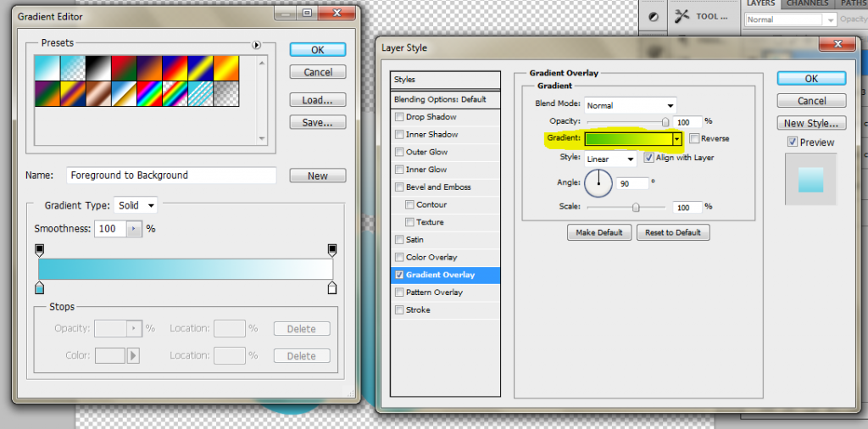Switch to the Channels tab
The image size is (868, 429).
tap(807, 4)
